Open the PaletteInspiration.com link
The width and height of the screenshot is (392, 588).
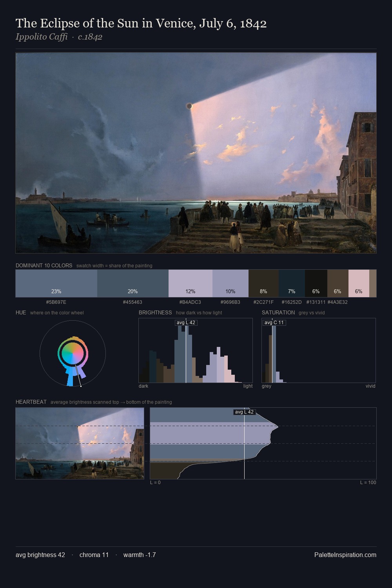pyautogui.click(x=345, y=555)
